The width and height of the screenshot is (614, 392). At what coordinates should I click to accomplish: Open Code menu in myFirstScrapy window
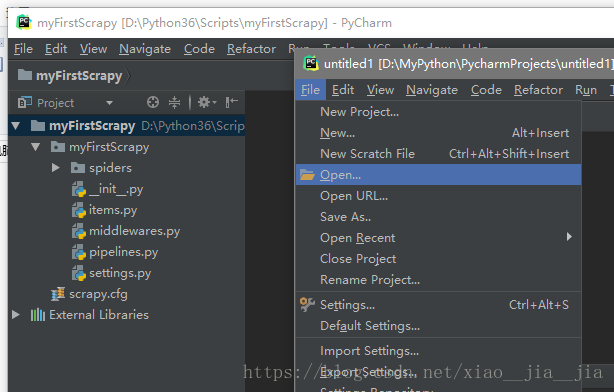(x=199, y=49)
